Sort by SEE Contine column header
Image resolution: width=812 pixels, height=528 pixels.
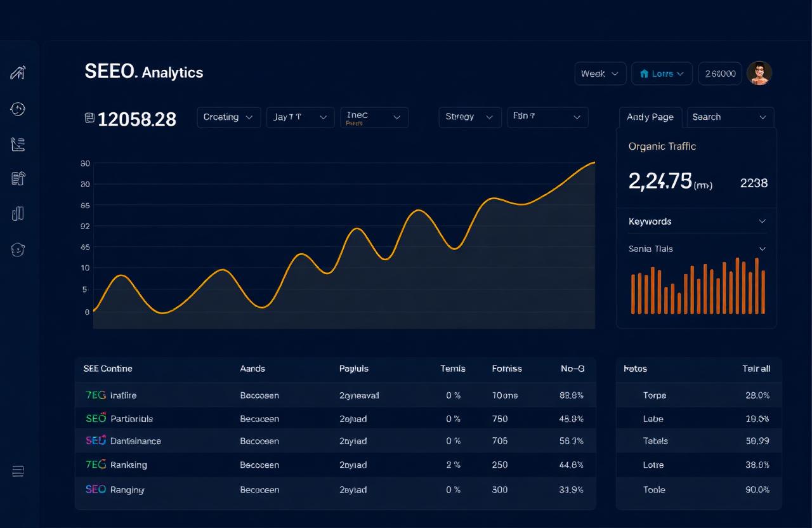coord(108,369)
